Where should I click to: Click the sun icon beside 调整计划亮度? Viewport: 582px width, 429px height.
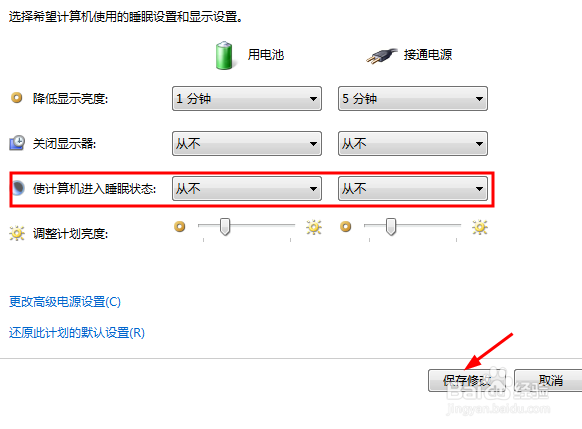17,233
